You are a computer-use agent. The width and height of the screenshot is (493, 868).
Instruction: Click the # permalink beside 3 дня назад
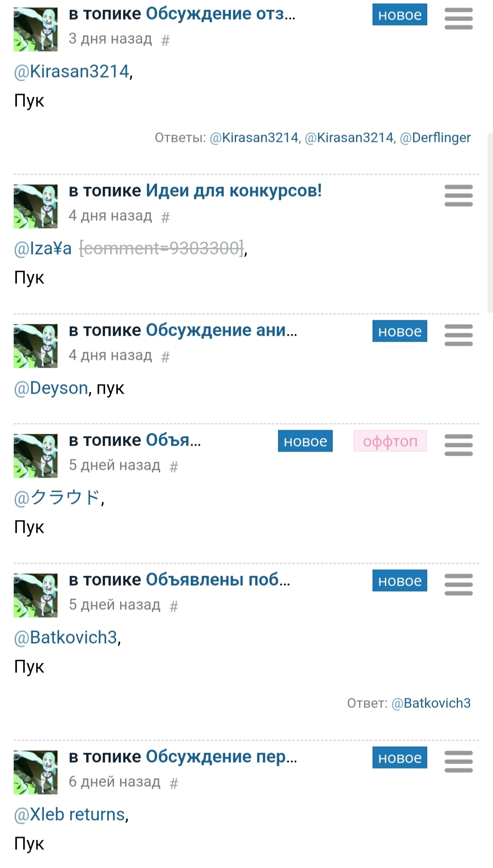[165, 41]
